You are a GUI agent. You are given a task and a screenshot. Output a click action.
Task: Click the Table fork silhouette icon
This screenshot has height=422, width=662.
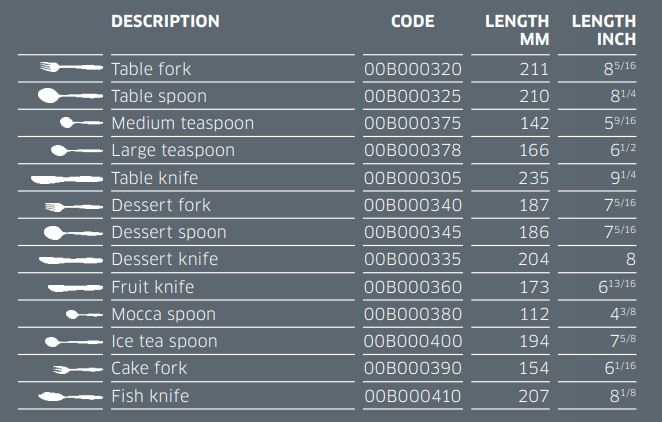click(x=71, y=67)
